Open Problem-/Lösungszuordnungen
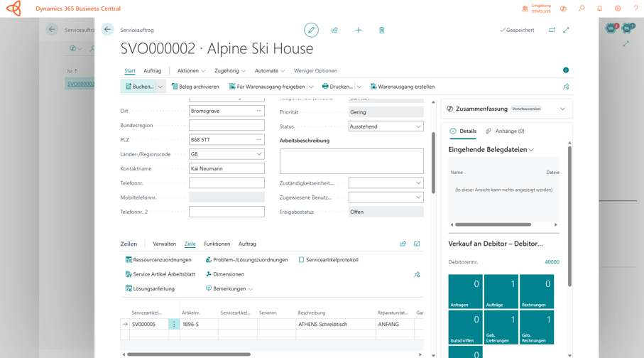This screenshot has width=644, height=358. 246,260
